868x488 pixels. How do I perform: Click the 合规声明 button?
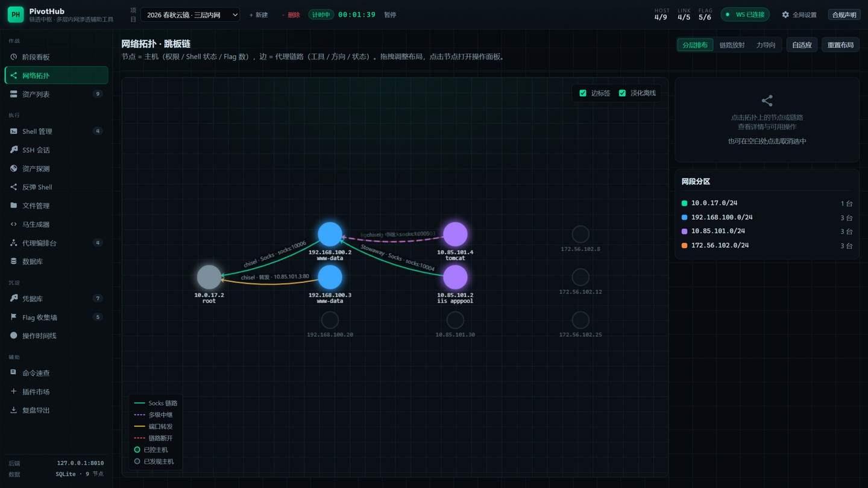(x=843, y=14)
